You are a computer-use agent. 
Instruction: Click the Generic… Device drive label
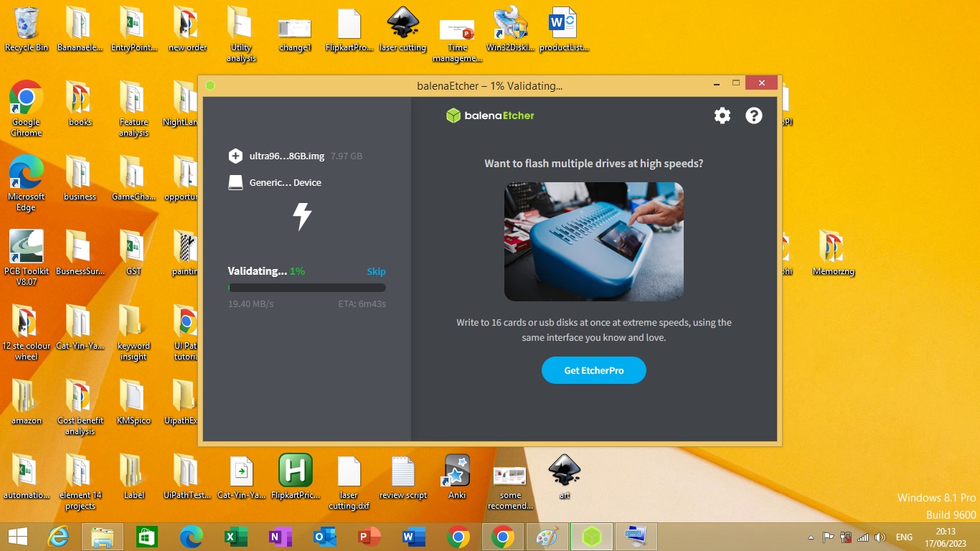tap(286, 183)
